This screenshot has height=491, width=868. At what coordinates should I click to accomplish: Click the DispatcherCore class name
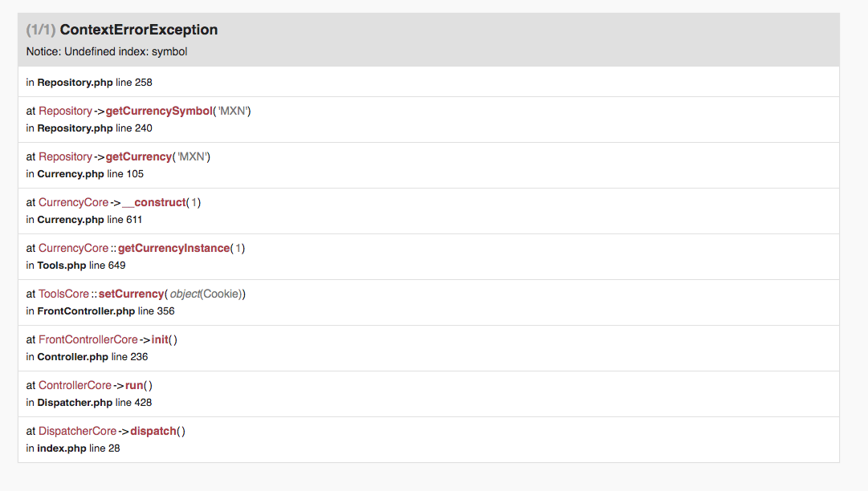pos(77,431)
